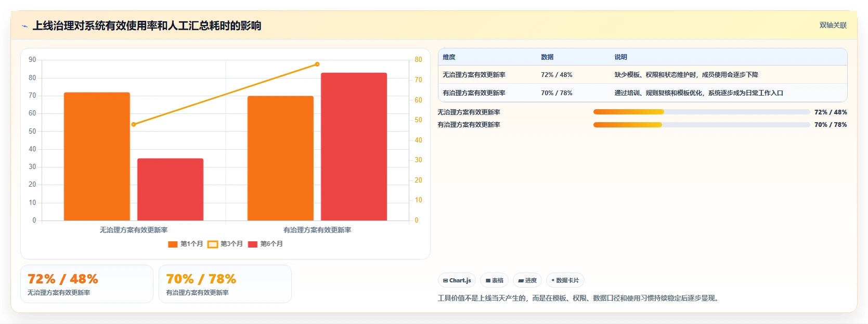The image size is (868, 324).
Task: Click the orange 第1个月 legend swatch
Action: [x=173, y=244]
